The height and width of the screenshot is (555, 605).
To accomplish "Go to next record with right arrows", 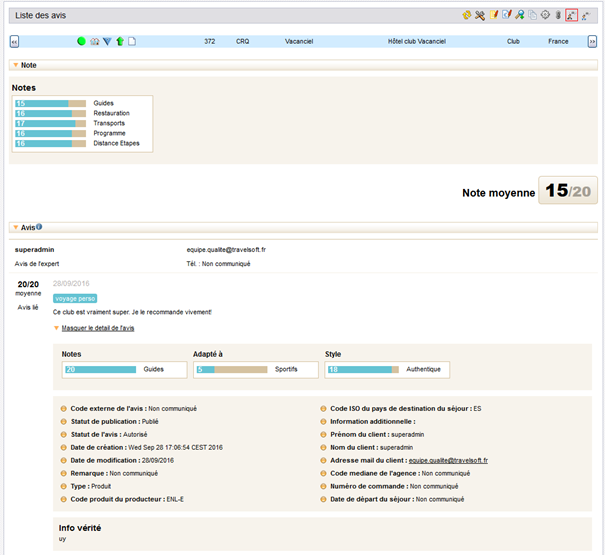I will (591, 41).
